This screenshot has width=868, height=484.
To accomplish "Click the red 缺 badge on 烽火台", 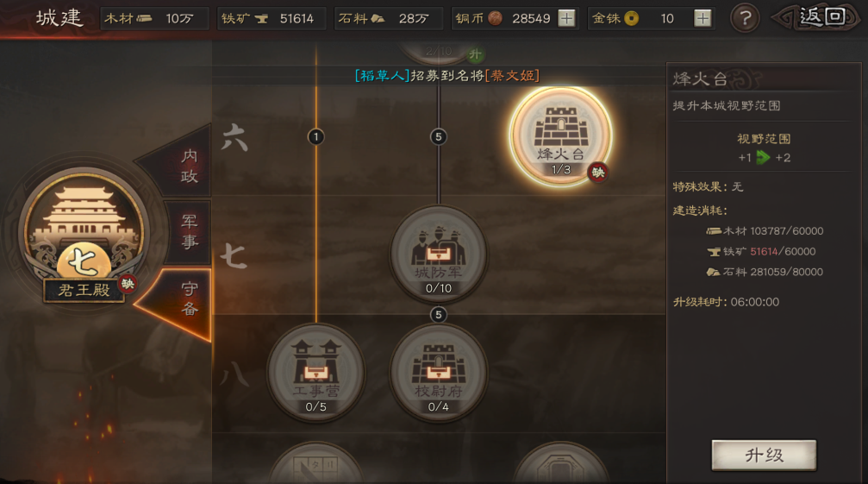I will pos(598,173).
